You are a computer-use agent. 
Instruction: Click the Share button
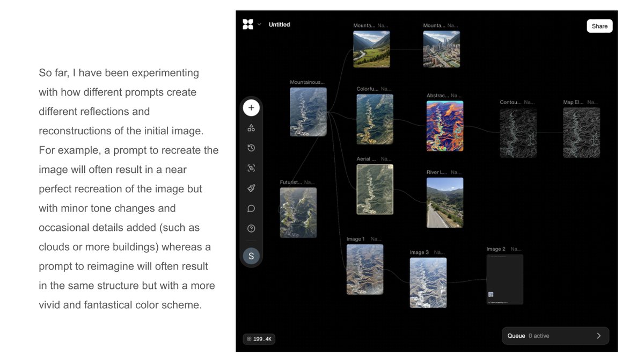599,26
